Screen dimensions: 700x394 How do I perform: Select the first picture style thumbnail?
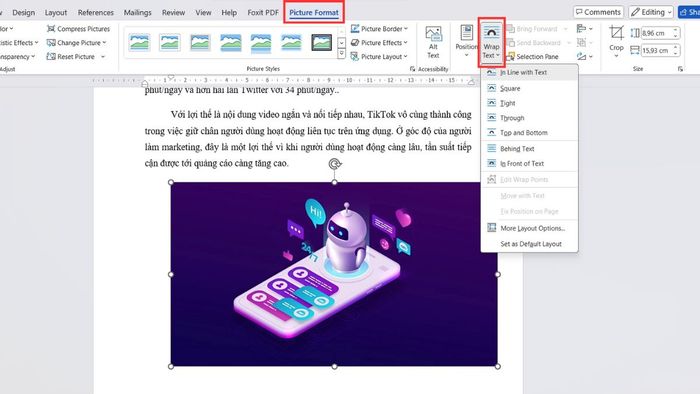(x=139, y=43)
